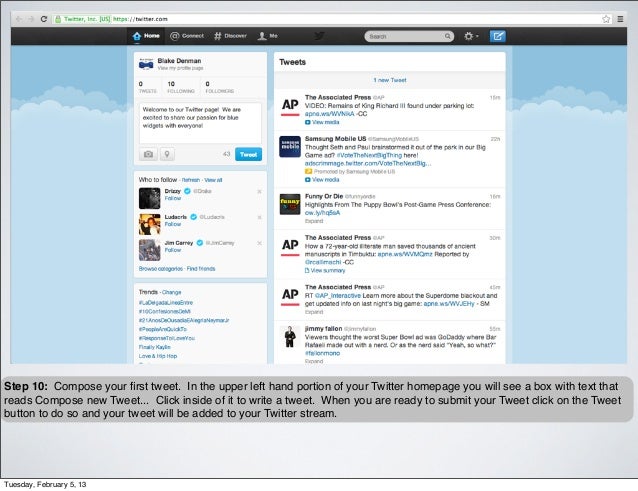Open the Me tab

[268, 36]
